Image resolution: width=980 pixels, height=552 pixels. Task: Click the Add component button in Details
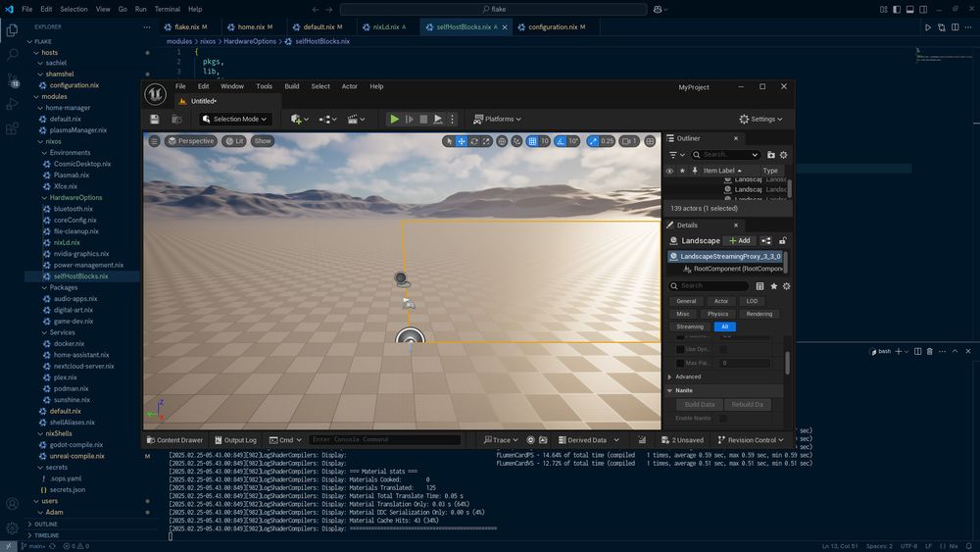click(739, 240)
